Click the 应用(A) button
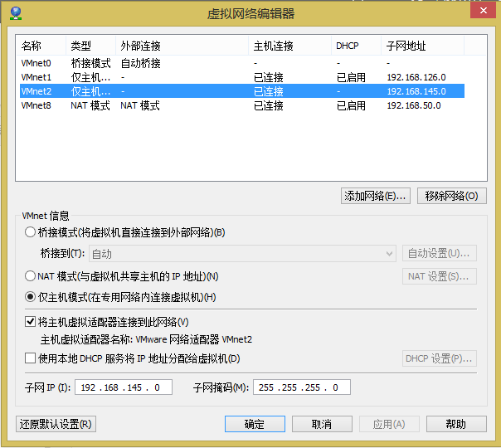Viewport: 501px width, 448px height. [x=389, y=424]
